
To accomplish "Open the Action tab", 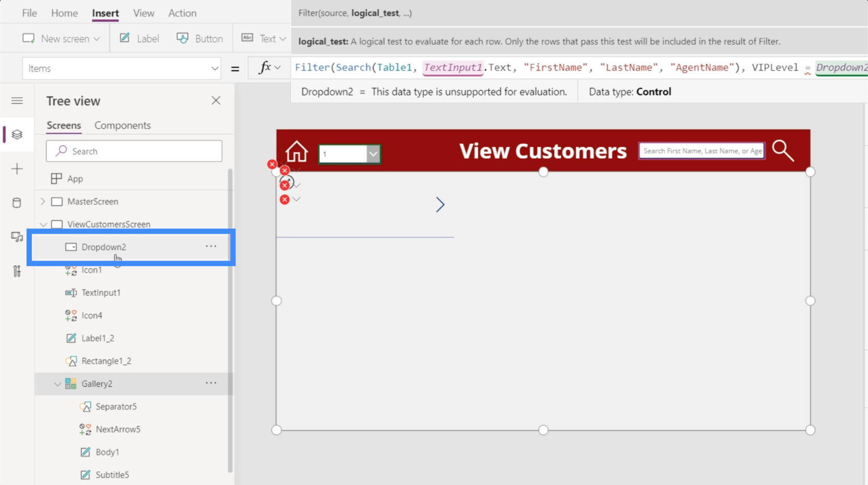I will point(182,13).
